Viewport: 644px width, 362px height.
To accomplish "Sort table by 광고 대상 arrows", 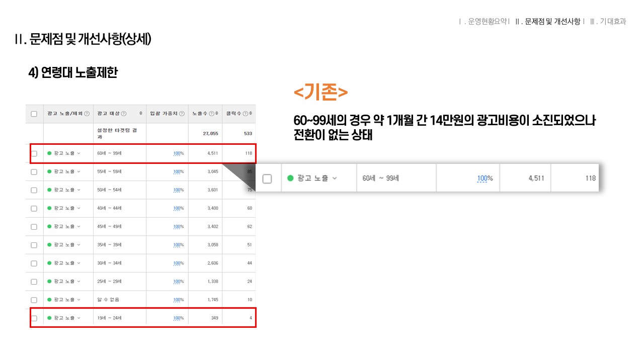I will click(141, 114).
